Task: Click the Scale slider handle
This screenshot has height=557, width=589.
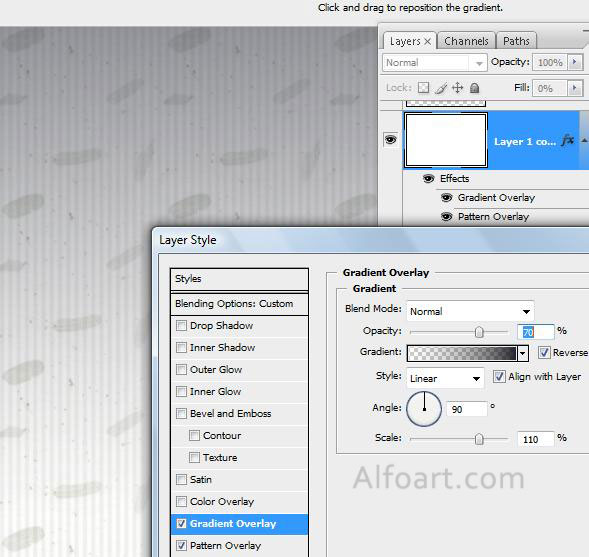Action: tap(479, 439)
